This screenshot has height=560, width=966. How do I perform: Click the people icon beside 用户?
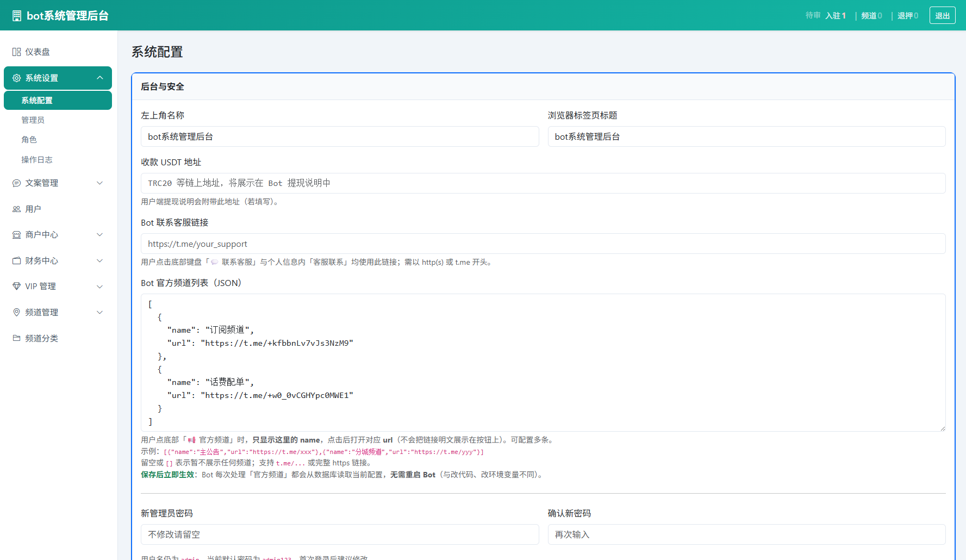point(17,209)
